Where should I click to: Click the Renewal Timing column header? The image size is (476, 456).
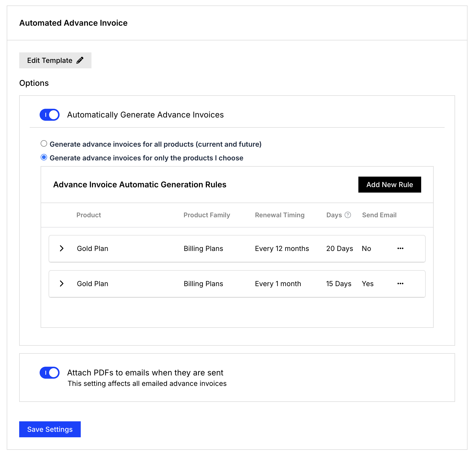[279, 215]
